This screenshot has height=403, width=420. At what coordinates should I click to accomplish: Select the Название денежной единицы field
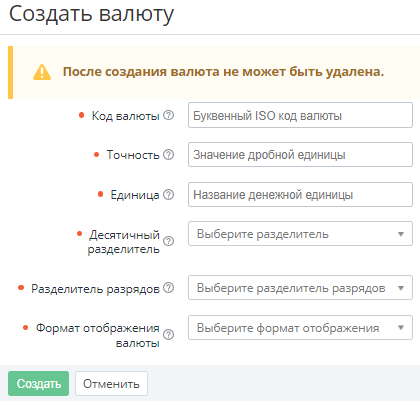click(x=300, y=194)
